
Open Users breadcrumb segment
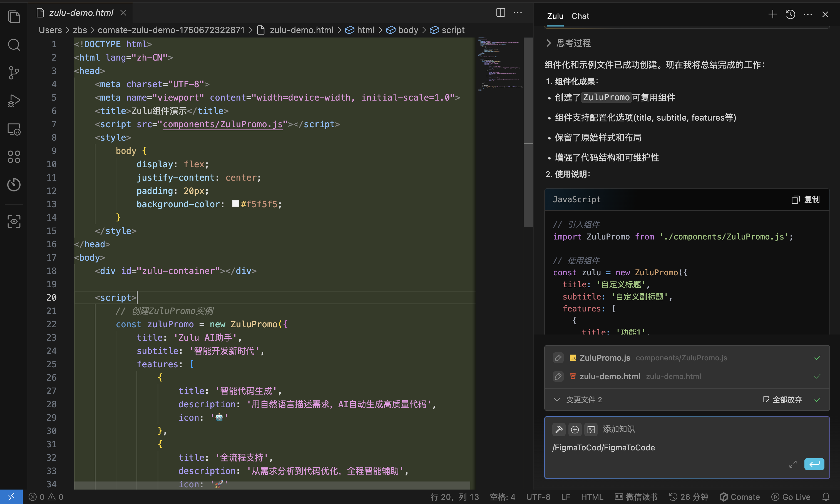50,30
